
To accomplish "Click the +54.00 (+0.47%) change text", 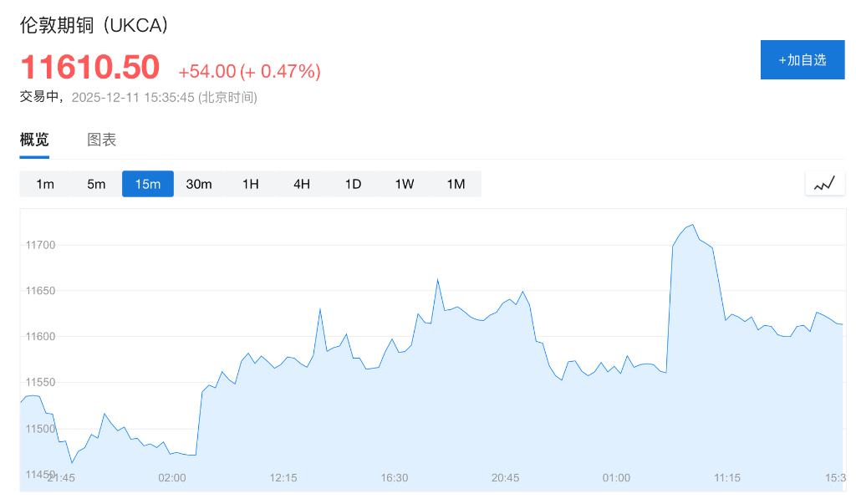I will pos(249,72).
